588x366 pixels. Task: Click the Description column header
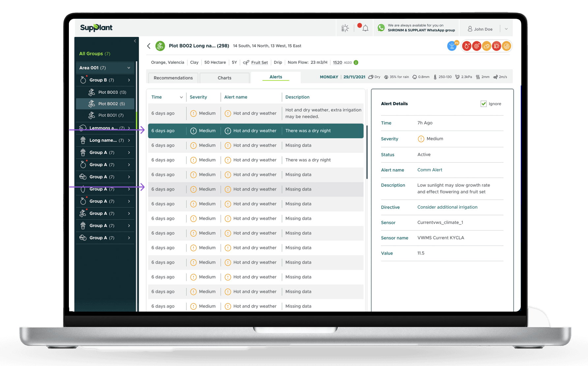(297, 97)
